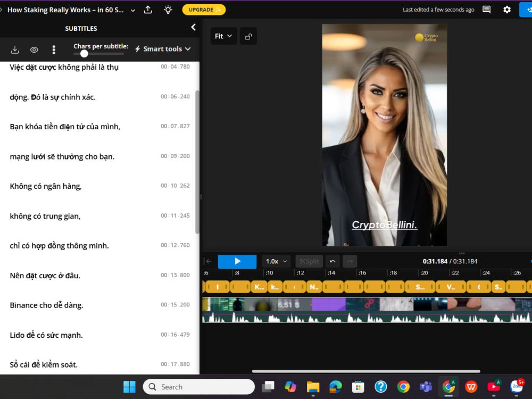The width and height of the screenshot is (532, 399).
Task: Select subtitle "không có trung gian,"
Action: (x=45, y=216)
